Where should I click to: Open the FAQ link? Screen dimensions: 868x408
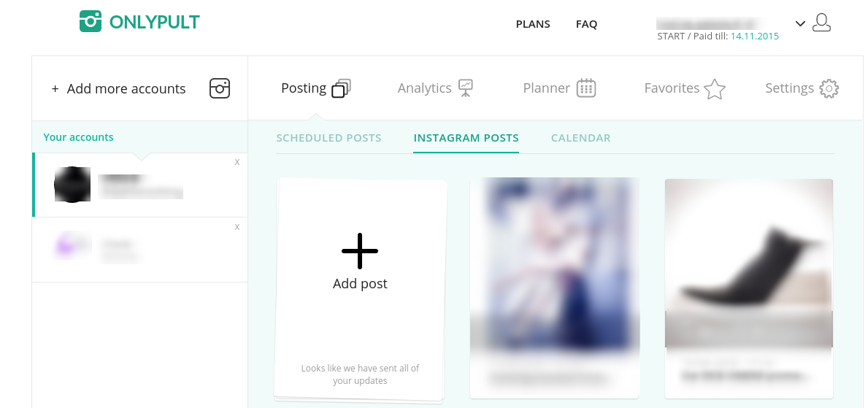586,24
